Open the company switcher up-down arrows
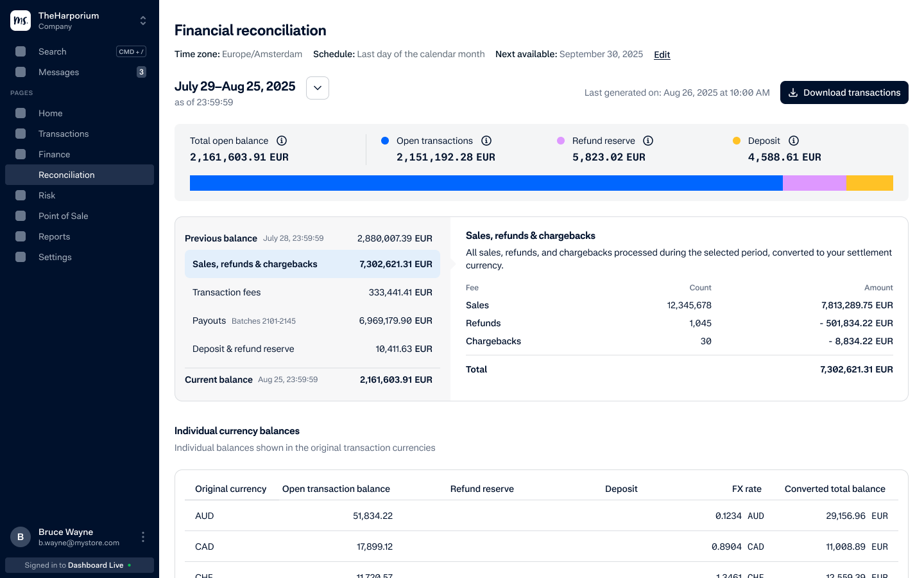Image resolution: width=924 pixels, height=578 pixels. tap(143, 21)
